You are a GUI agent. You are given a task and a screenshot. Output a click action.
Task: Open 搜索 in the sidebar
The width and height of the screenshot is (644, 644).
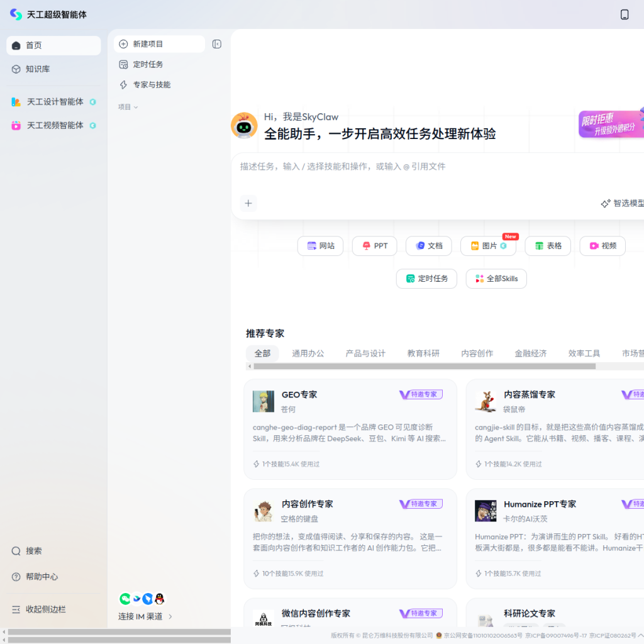click(53, 551)
